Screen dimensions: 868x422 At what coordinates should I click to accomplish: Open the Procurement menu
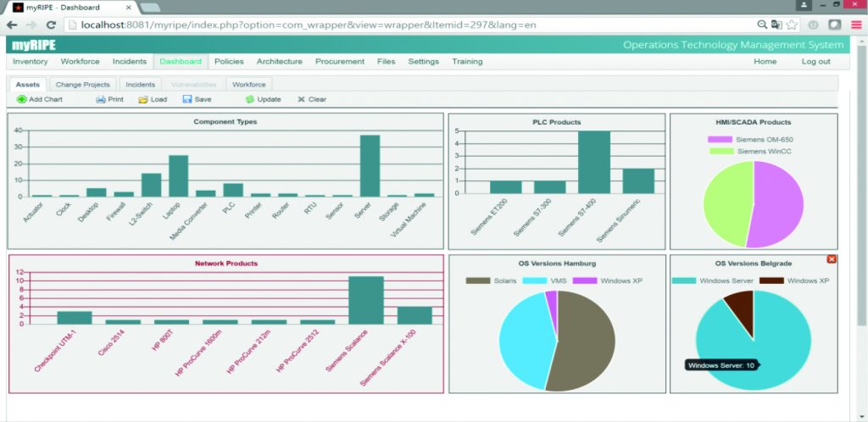[339, 61]
